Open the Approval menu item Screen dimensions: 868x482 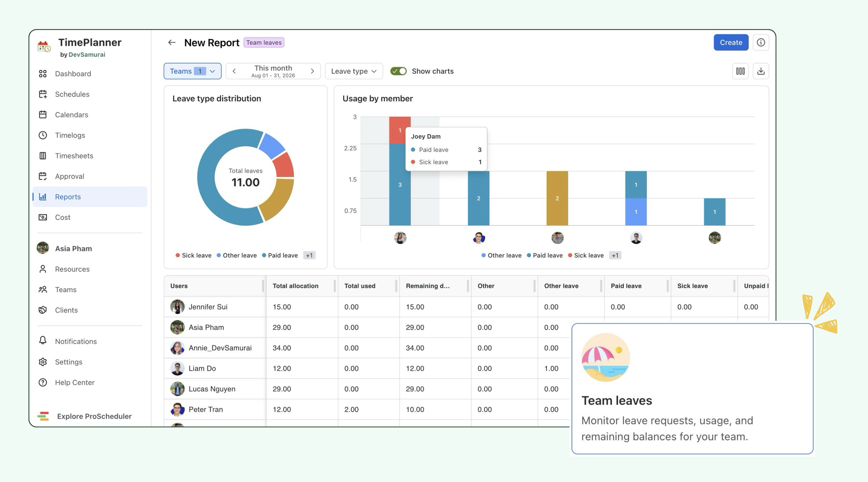coord(90,177)
